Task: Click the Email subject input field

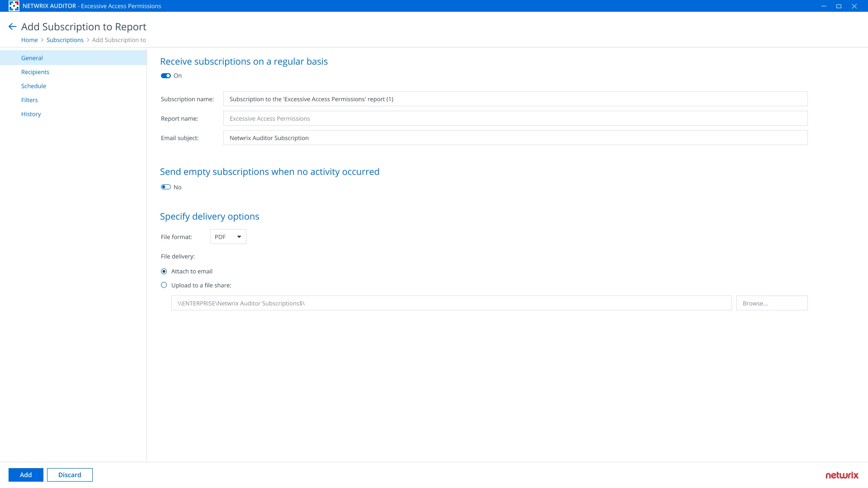Action: 515,138
